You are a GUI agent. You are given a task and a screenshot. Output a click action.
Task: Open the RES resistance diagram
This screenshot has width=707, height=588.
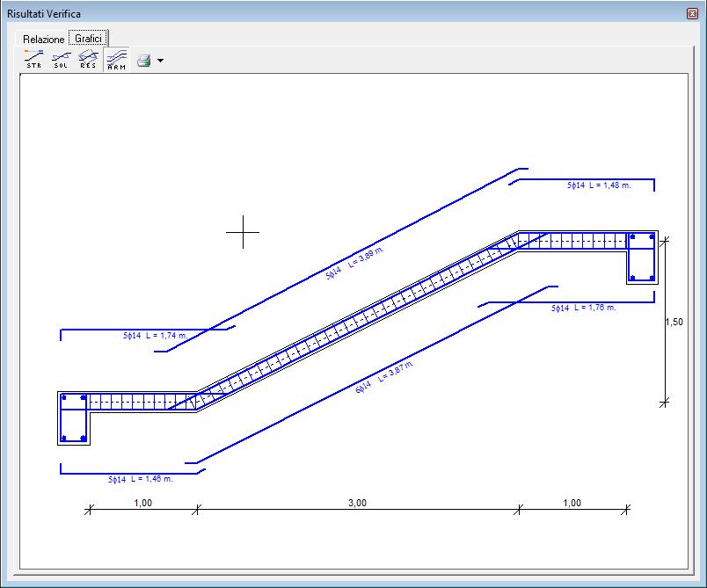(x=88, y=59)
